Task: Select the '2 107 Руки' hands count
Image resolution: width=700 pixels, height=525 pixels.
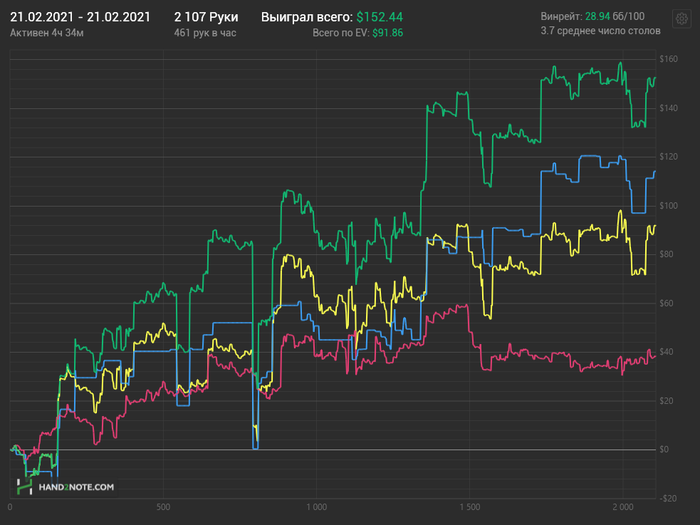Action: [x=206, y=17]
